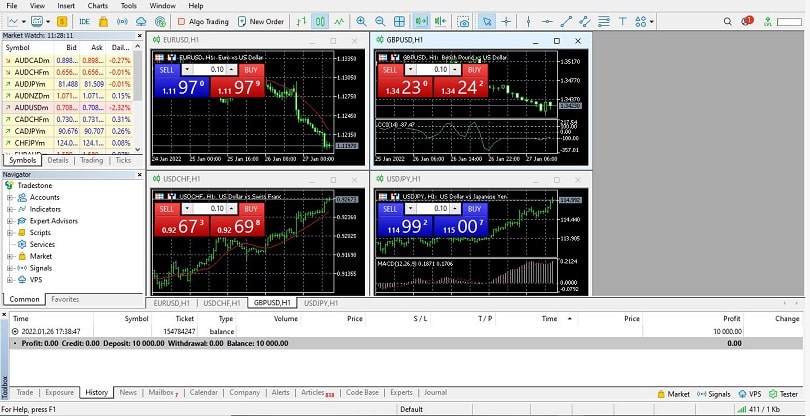The width and height of the screenshot is (810, 416).
Task: Open the Calendar tab in Toolbox
Action: pyautogui.click(x=204, y=392)
